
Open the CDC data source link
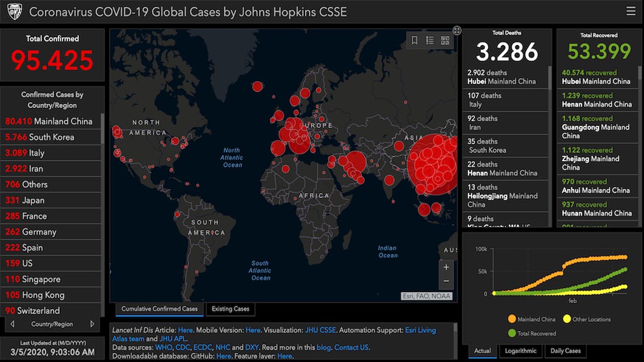tap(183, 347)
